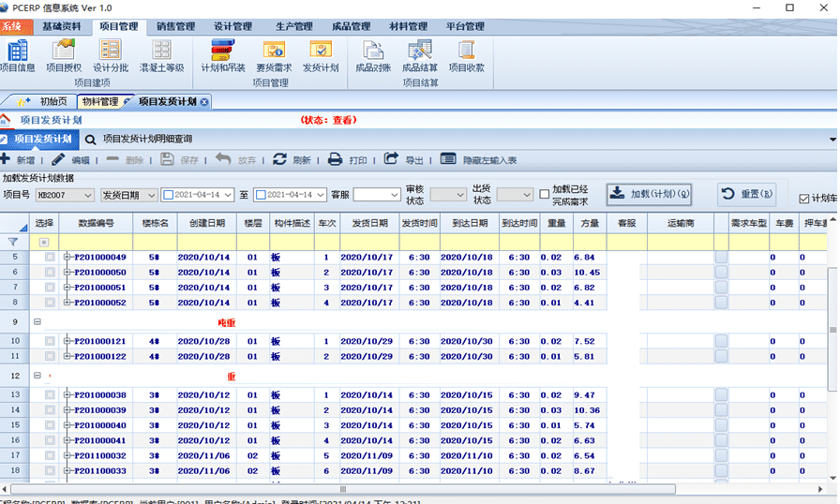Open the 发货日期 type dropdown
This screenshot has height=504, width=840.
[152, 195]
